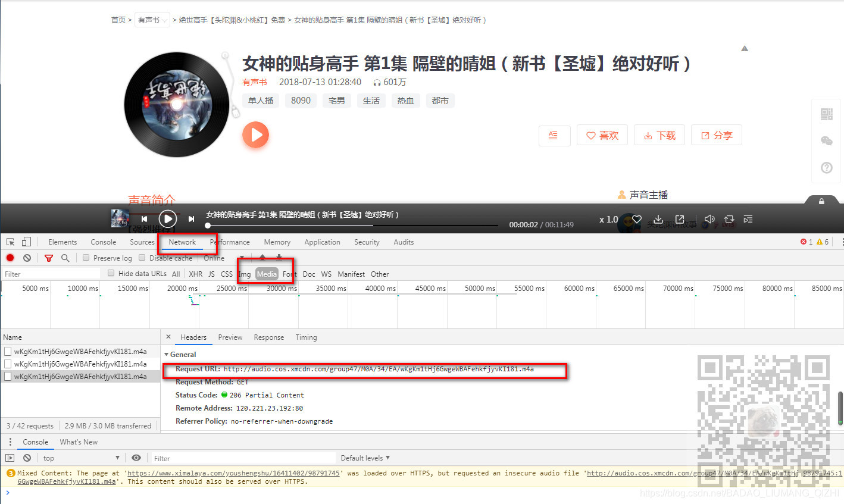Image resolution: width=844 pixels, height=504 pixels.
Task: Click the heart icon in player bar
Action: click(637, 219)
